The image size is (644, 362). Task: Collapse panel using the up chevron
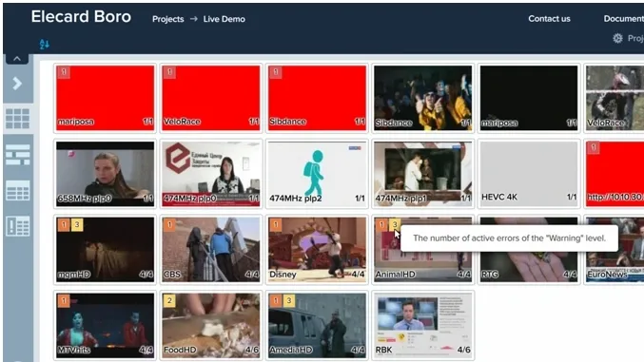point(17,59)
